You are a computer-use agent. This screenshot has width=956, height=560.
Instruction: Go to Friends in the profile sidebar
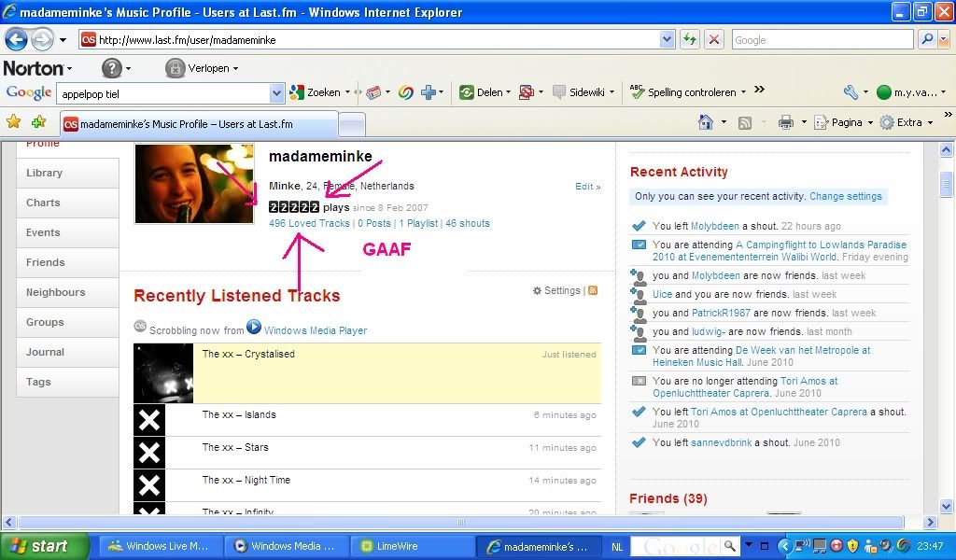[67, 262]
